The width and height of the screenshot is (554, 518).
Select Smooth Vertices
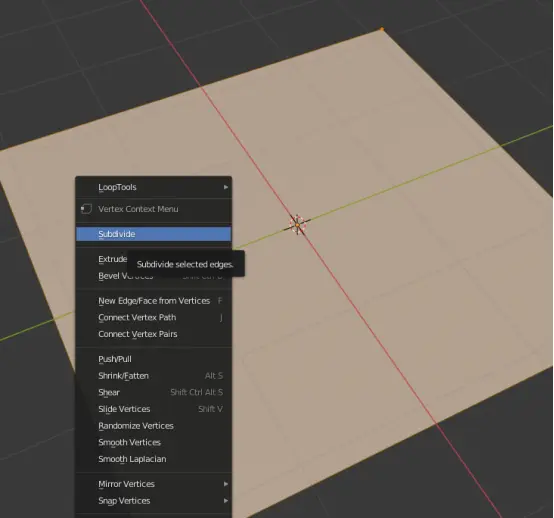click(154, 442)
